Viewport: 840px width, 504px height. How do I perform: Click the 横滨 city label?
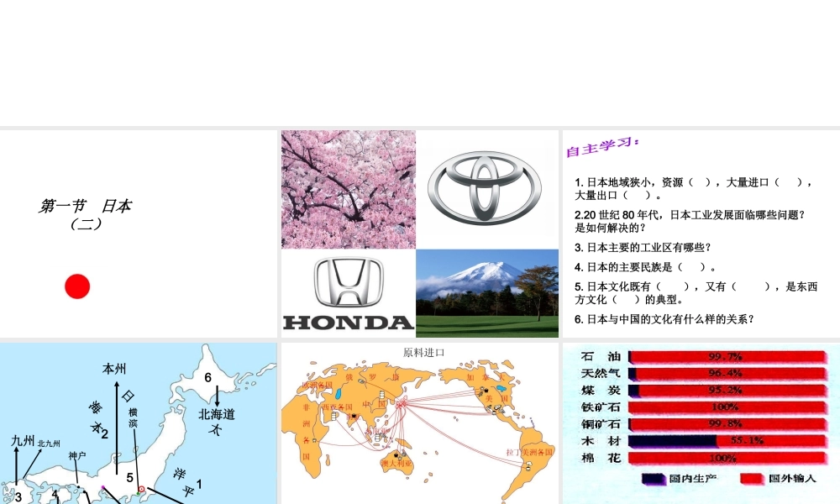point(133,417)
